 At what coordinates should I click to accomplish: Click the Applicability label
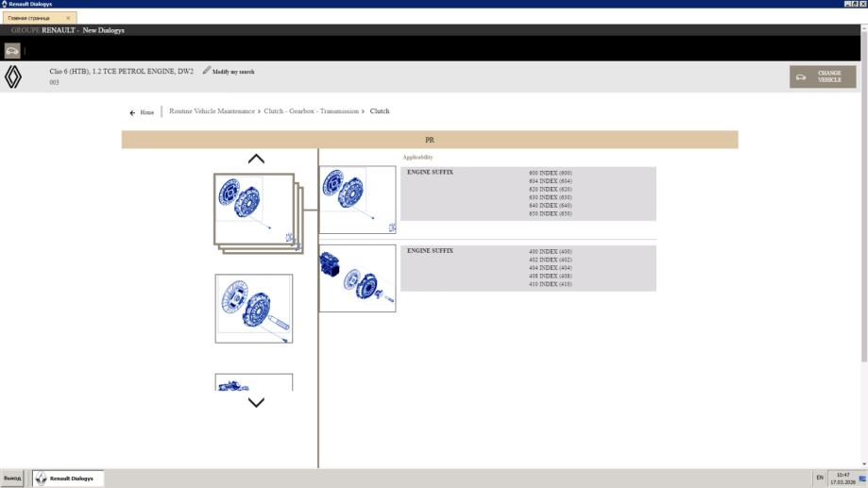point(418,157)
